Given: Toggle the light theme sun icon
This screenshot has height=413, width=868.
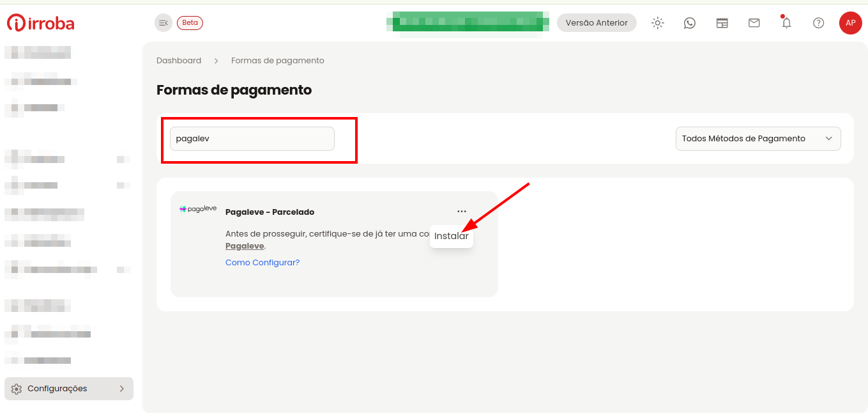Looking at the screenshot, I should pos(658,23).
